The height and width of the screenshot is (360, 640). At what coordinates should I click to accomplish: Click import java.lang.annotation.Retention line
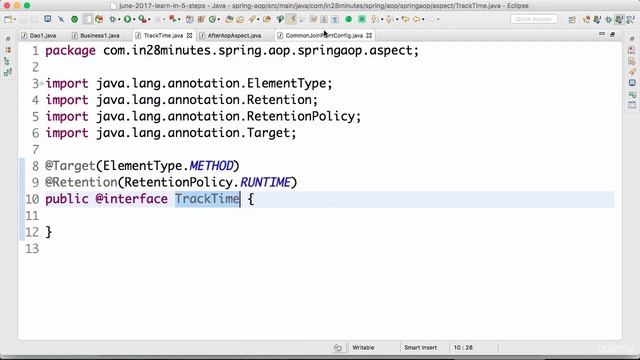tap(181, 100)
